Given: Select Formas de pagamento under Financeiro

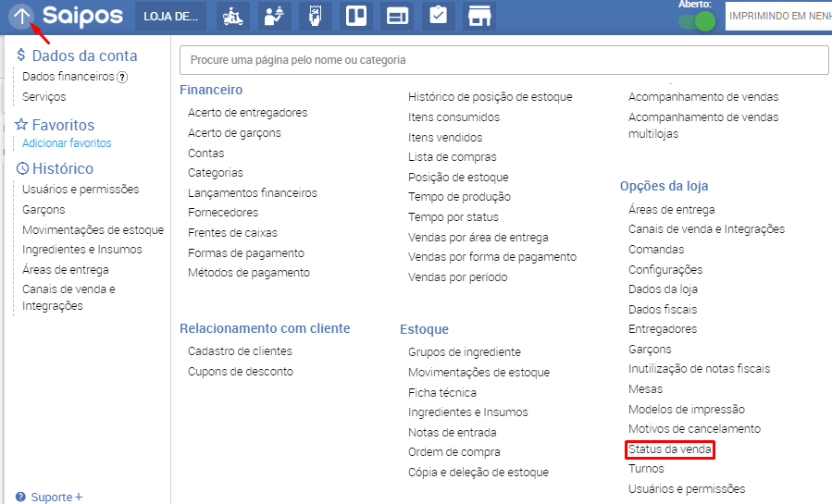Looking at the screenshot, I should click(x=245, y=252).
